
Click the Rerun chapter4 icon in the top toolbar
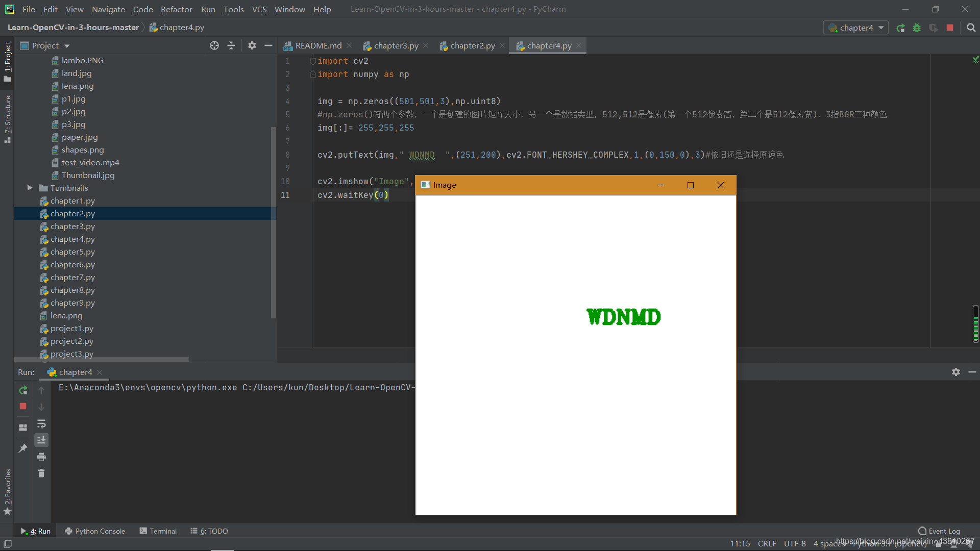tap(900, 28)
